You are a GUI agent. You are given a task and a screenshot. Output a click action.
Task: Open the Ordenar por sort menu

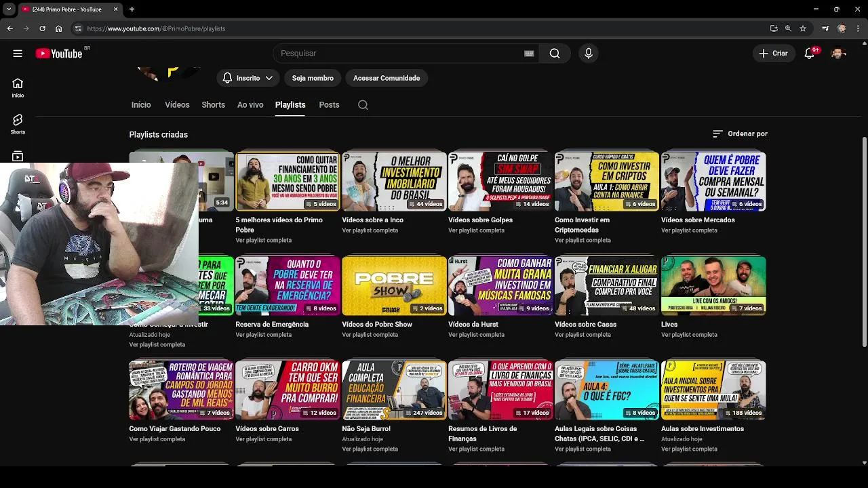pos(740,134)
